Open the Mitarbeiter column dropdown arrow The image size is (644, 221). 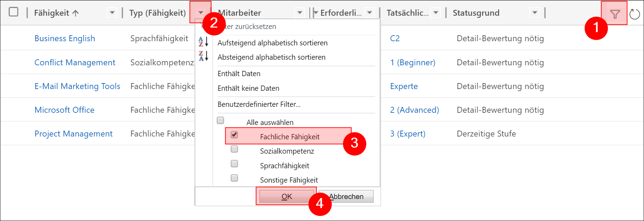pyautogui.click(x=300, y=13)
